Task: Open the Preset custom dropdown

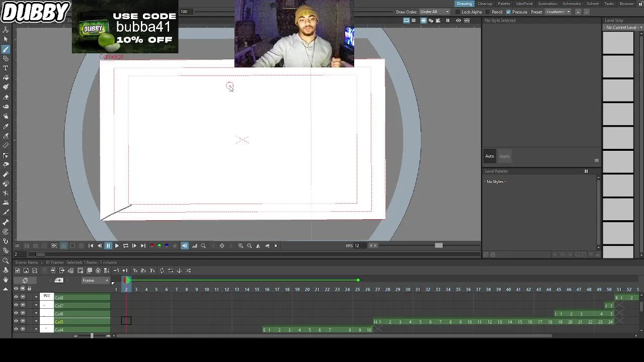Action: click(558, 12)
